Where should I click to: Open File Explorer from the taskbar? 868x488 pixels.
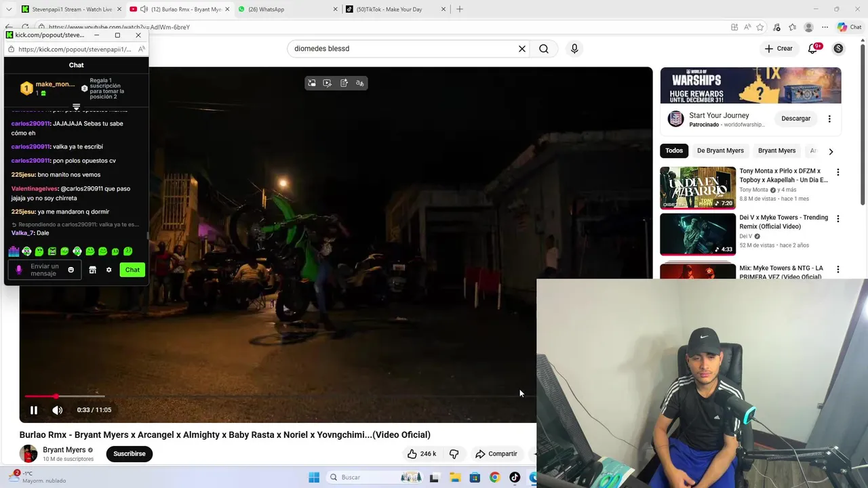(x=454, y=478)
